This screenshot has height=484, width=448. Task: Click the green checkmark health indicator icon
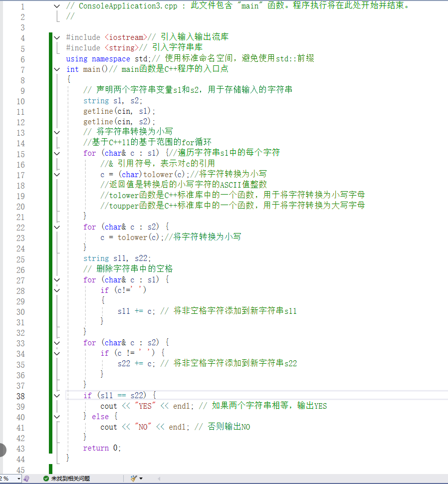pos(46,479)
